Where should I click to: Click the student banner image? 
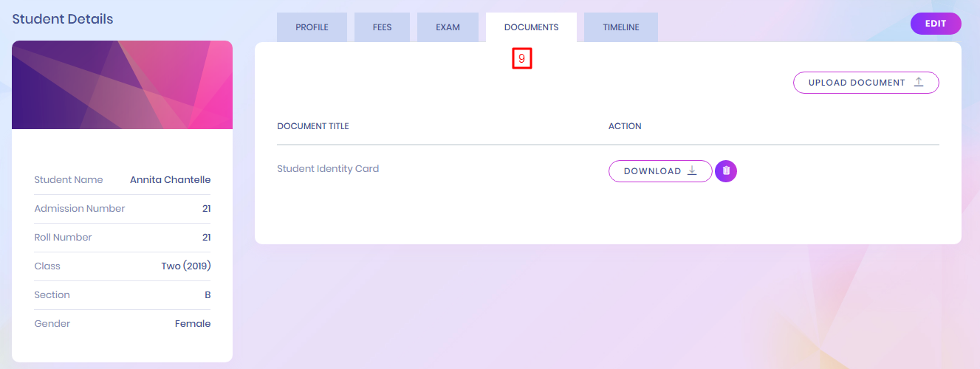click(x=122, y=85)
